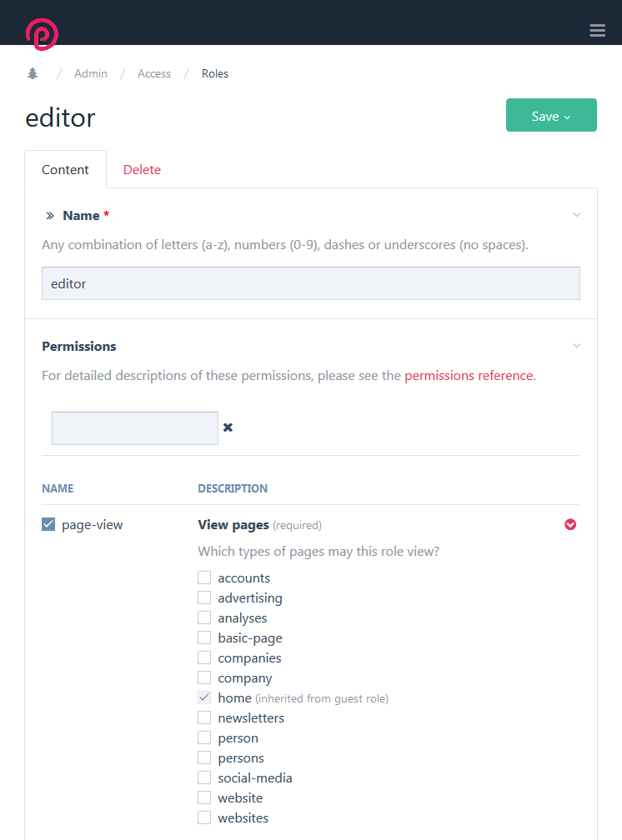Image resolution: width=622 pixels, height=840 pixels.
Task: Collapse the Name field section
Action: tap(576, 214)
